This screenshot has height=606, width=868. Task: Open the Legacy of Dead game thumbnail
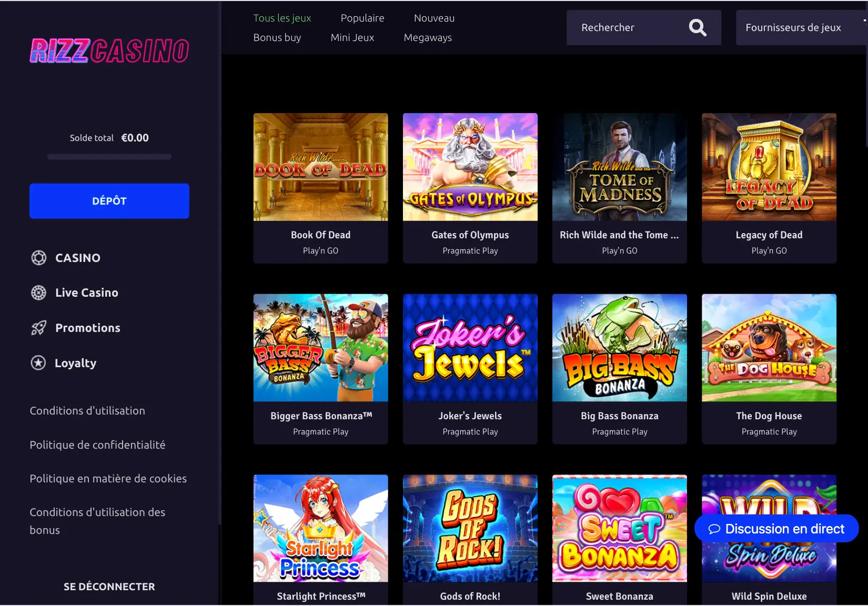click(769, 167)
